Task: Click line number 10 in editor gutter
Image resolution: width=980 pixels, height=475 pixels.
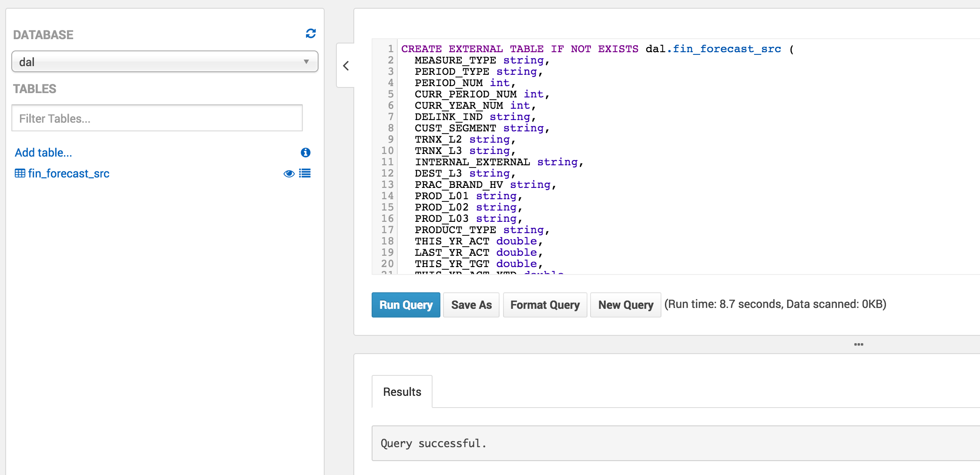Action: click(x=387, y=151)
